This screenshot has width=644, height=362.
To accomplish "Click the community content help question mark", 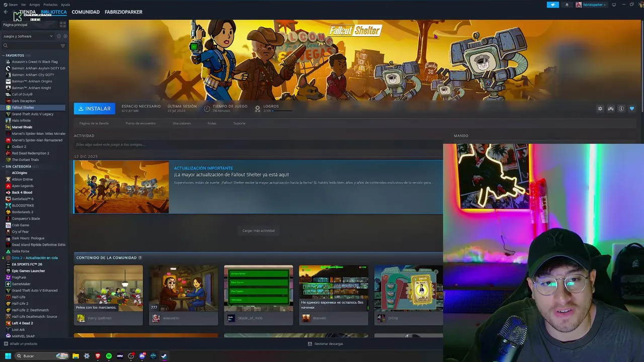I will 140,258.
